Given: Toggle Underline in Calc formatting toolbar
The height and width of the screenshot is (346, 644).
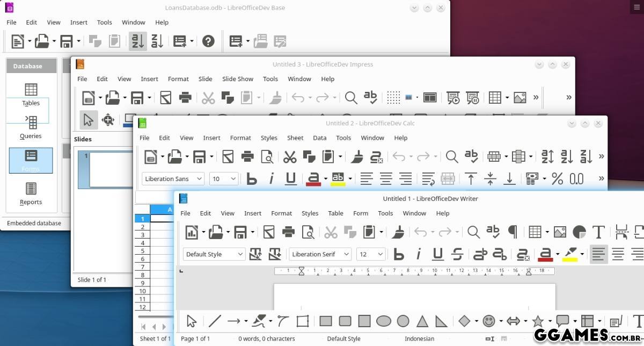Looking at the screenshot, I should click(291, 179).
